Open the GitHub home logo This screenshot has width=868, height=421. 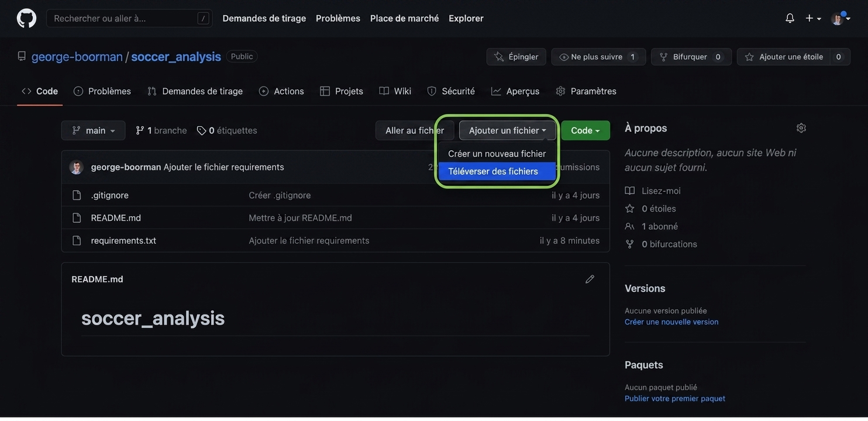point(26,18)
